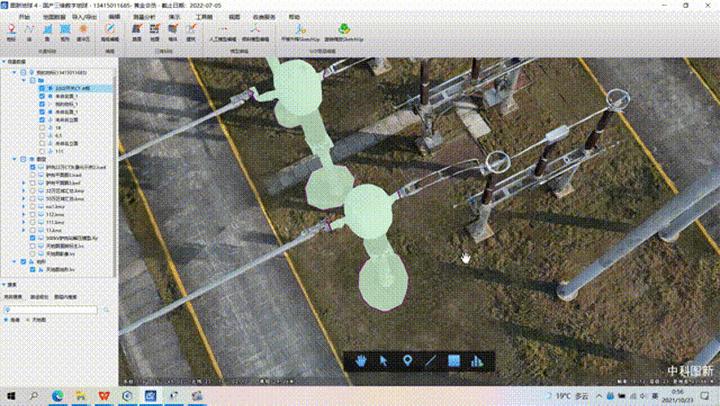
Task: Select the blue rectangle drawing tool
Action: (x=65, y=32)
